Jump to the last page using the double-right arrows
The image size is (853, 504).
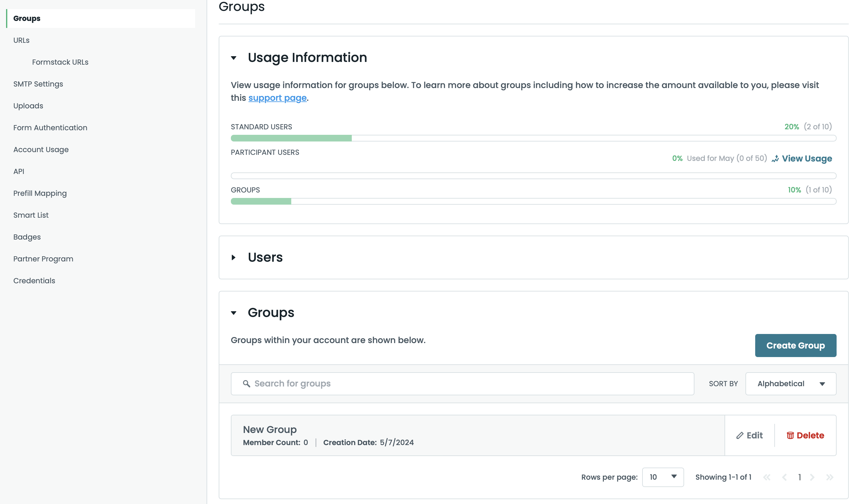click(x=830, y=477)
